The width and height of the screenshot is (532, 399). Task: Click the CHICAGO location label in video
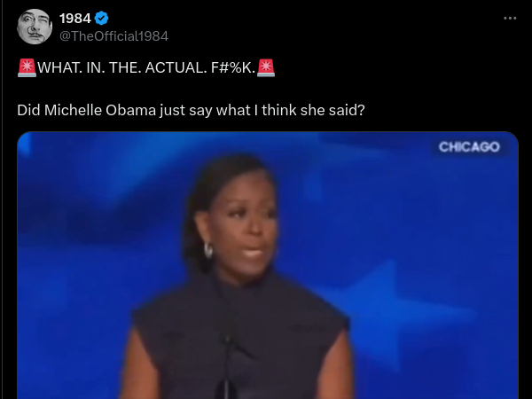pyautogui.click(x=469, y=147)
